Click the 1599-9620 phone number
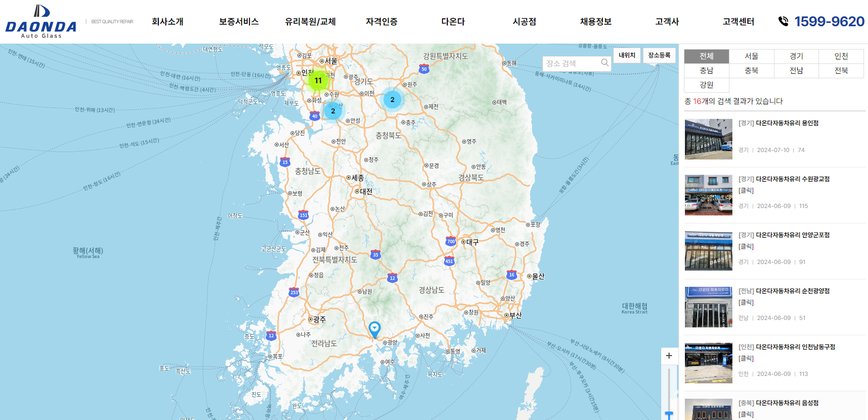This screenshot has height=420, width=868. click(829, 21)
